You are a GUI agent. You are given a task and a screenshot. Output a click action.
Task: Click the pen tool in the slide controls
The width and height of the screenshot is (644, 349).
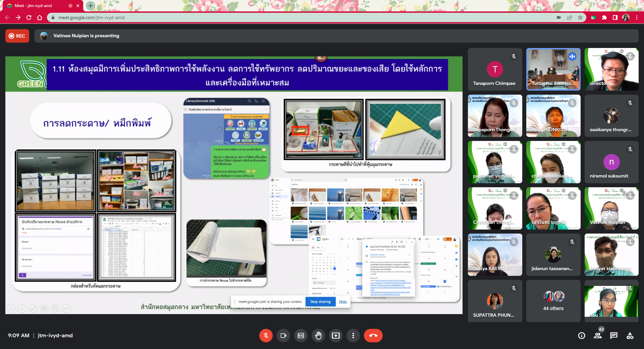click(33, 308)
